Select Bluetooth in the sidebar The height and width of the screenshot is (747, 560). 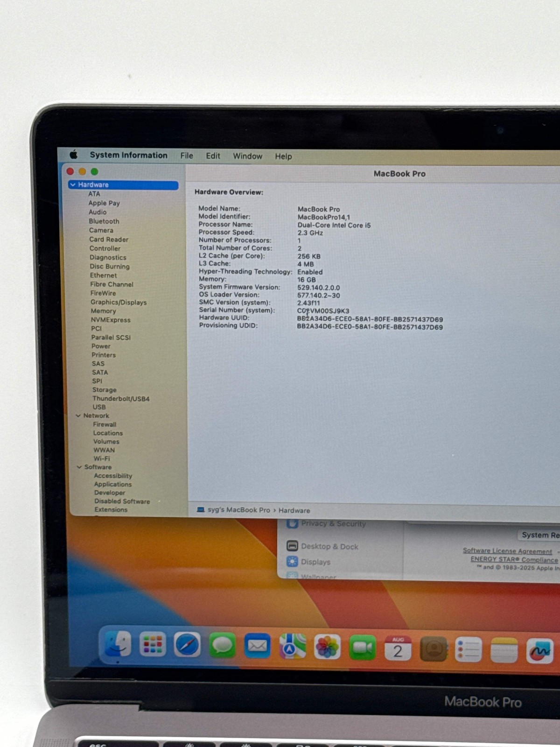(104, 221)
